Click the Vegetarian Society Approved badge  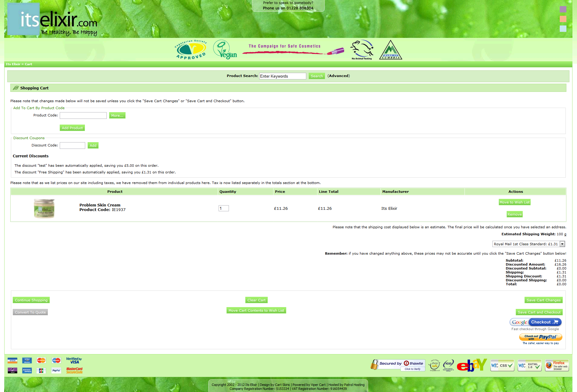[x=191, y=50]
